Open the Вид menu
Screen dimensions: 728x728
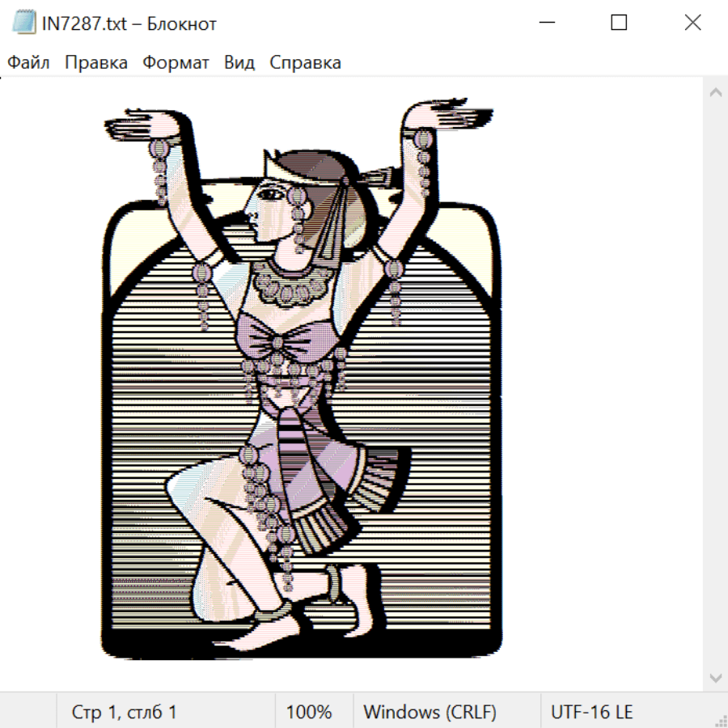coord(239,63)
